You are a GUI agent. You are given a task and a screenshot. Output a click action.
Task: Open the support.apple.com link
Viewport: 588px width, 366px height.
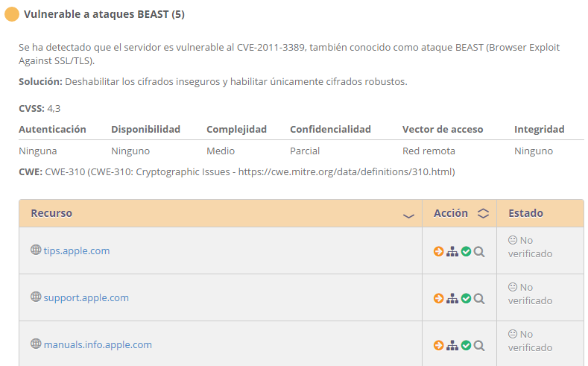tap(86, 297)
